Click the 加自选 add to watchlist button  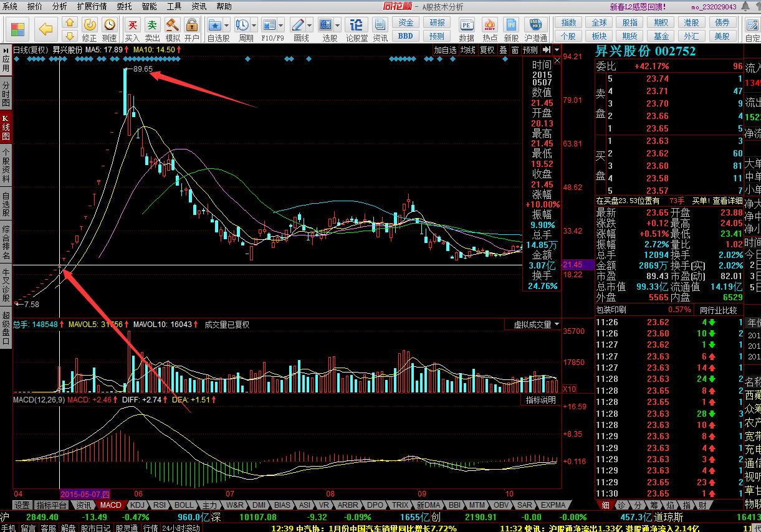tap(445, 50)
